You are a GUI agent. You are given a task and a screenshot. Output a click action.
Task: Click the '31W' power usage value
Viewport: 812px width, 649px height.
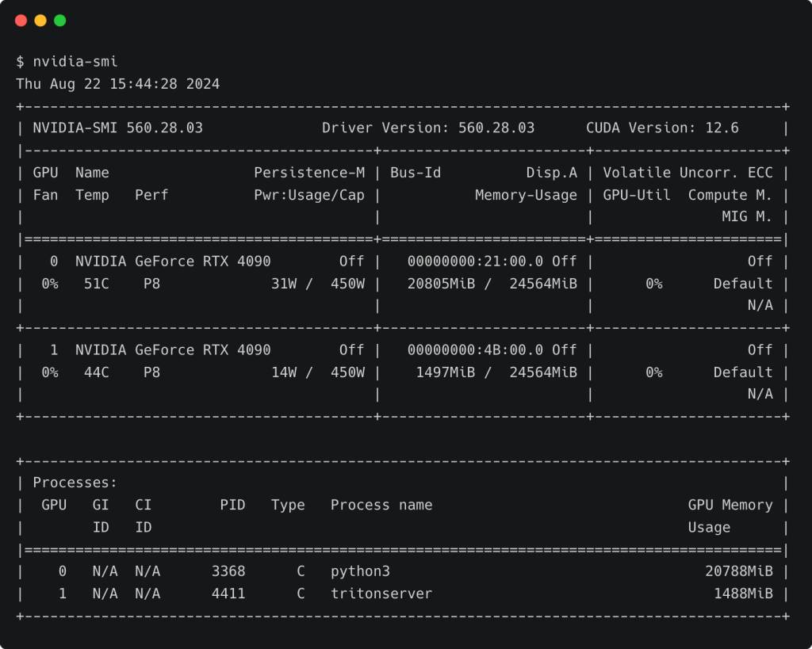284,284
